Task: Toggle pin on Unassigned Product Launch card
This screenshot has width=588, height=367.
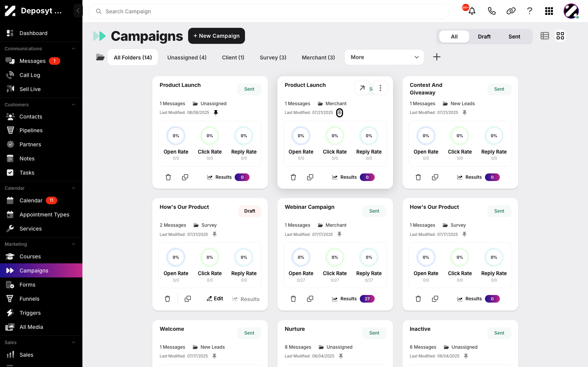Action: click(216, 113)
